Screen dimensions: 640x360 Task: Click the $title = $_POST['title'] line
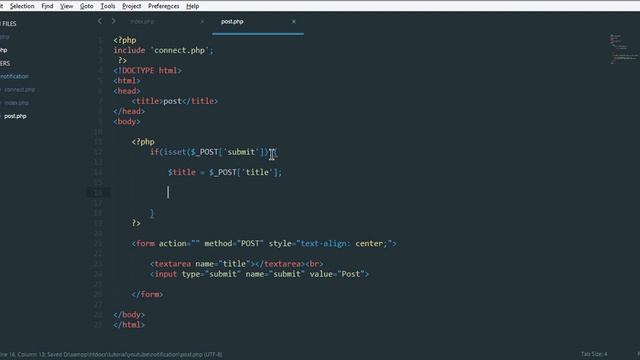[x=225, y=172]
